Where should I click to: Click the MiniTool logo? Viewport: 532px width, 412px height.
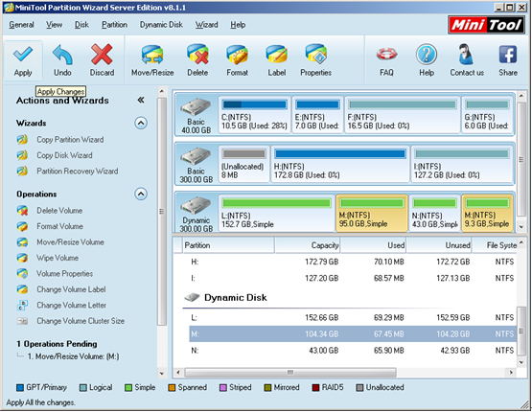click(x=486, y=25)
